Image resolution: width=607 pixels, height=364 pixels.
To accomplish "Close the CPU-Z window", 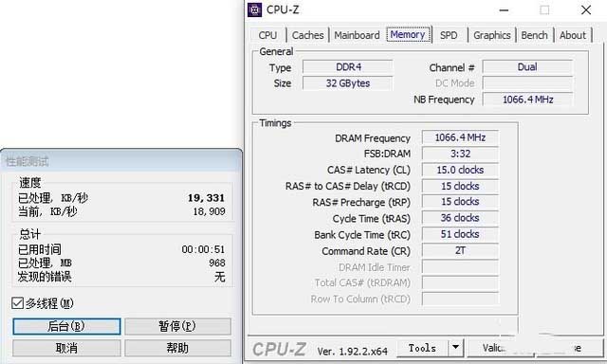I will (586, 10).
